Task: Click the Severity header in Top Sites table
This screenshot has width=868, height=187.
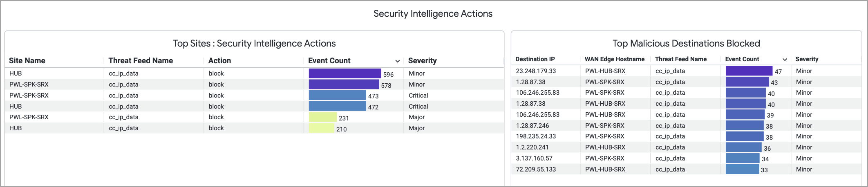Action: (422, 61)
